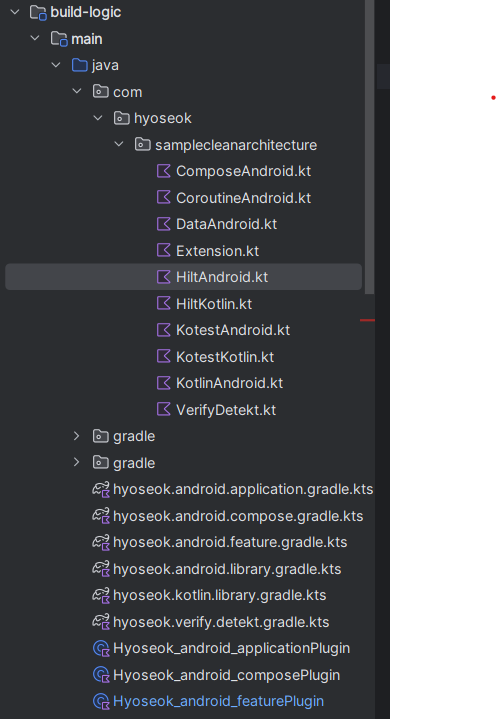Select the build-logic root node label
496x719 pixels.
click(86, 12)
